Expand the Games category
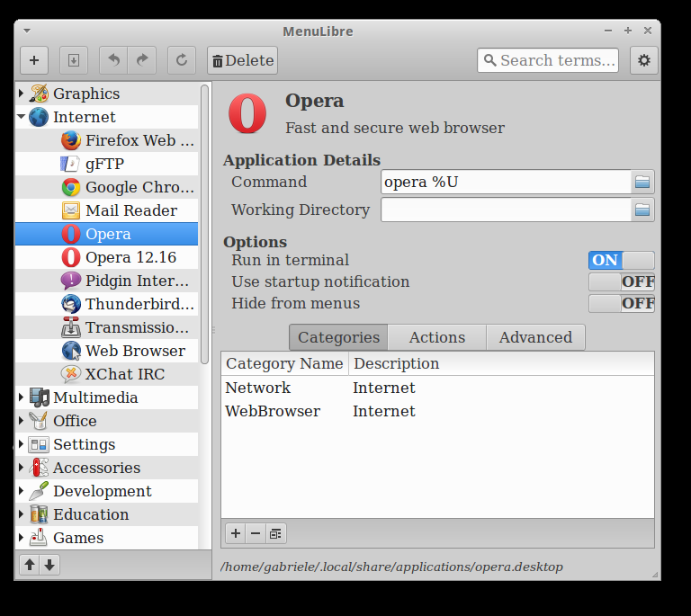 (21, 537)
